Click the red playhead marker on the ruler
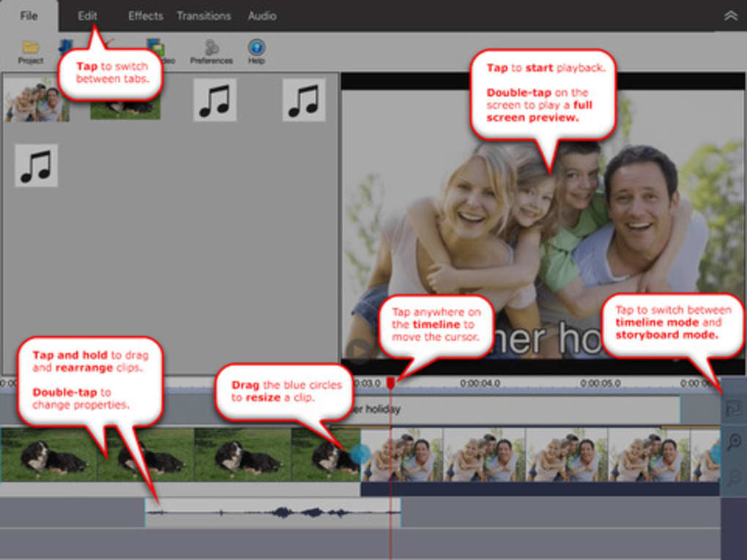The image size is (747, 560). click(x=390, y=383)
